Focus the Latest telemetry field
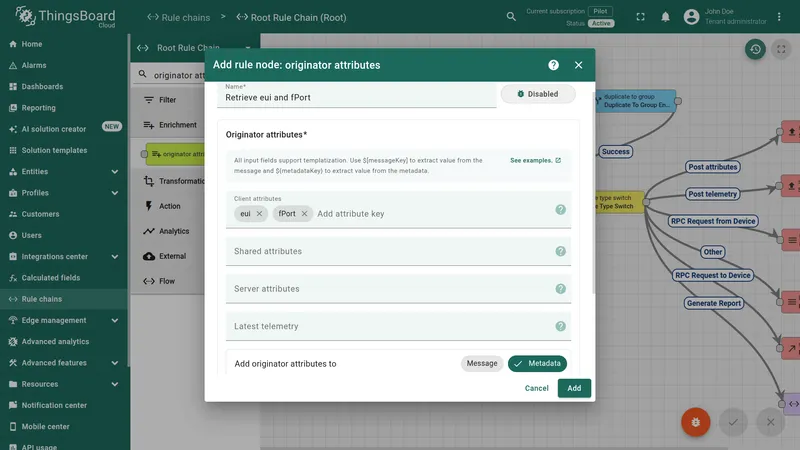Image resolution: width=800 pixels, height=450 pixels. click(x=398, y=326)
